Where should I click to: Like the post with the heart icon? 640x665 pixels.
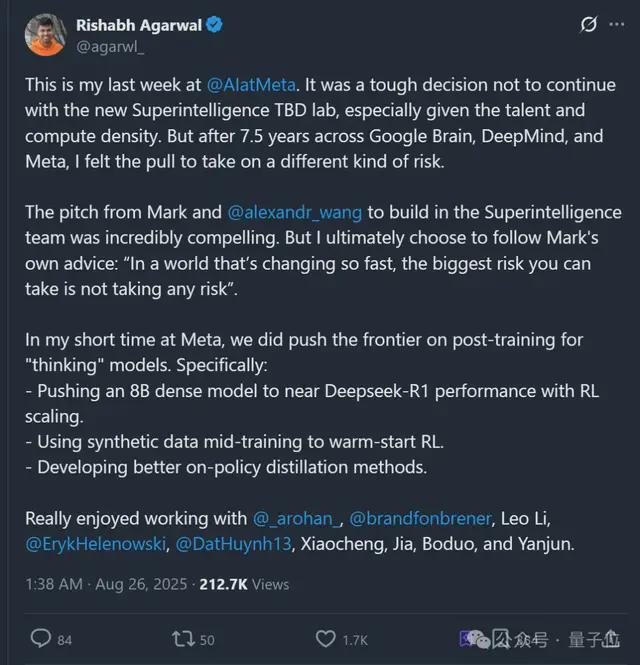325,638
